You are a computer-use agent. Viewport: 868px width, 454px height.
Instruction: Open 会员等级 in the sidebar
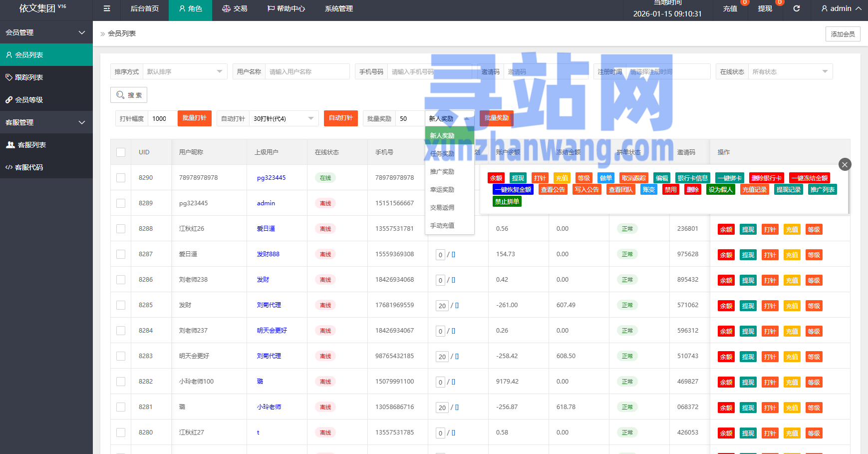click(x=29, y=100)
